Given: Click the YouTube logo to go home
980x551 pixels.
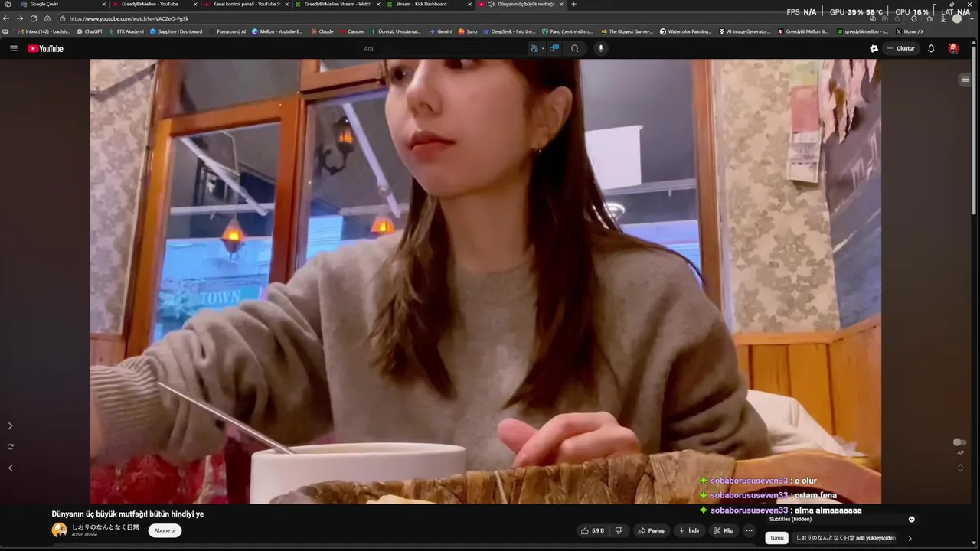Looking at the screenshot, I should tap(45, 48).
